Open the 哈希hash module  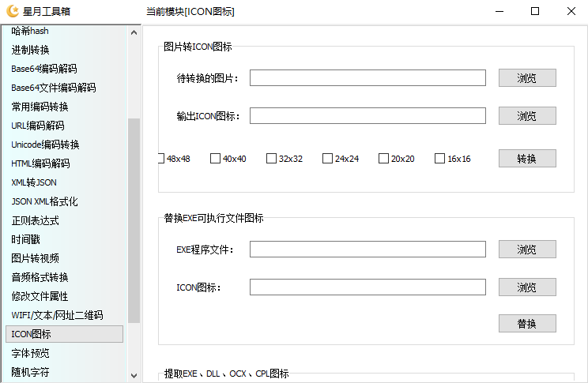[x=30, y=31]
